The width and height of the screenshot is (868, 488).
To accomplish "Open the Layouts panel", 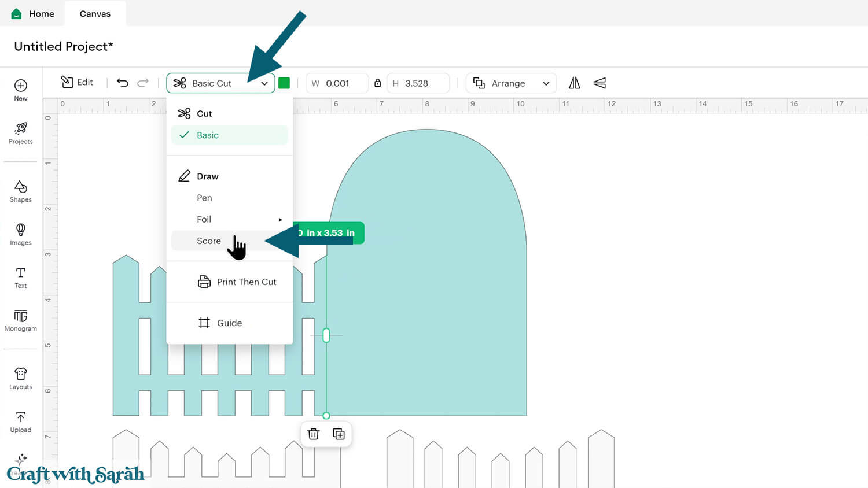I will coord(21,378).
